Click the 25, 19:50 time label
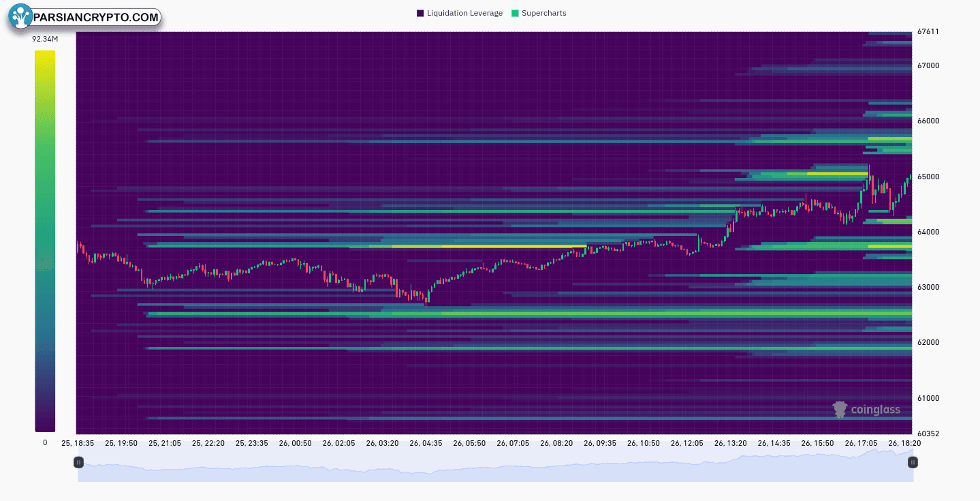 click(121, 443)
